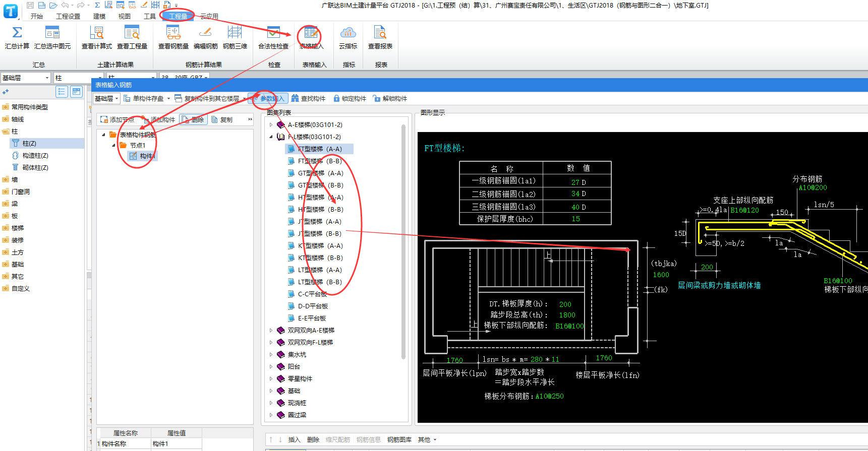Click 复制 button in node toolbar
The height and width of the screenshot is (451, 868).
pyautogui.click(x=222, y=119)
